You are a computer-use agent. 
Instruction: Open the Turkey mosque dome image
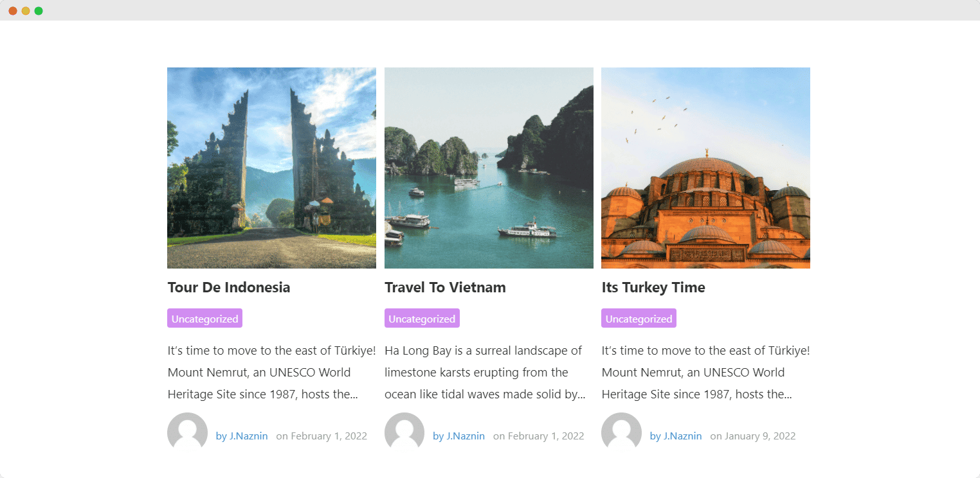[x=705, y=168]
